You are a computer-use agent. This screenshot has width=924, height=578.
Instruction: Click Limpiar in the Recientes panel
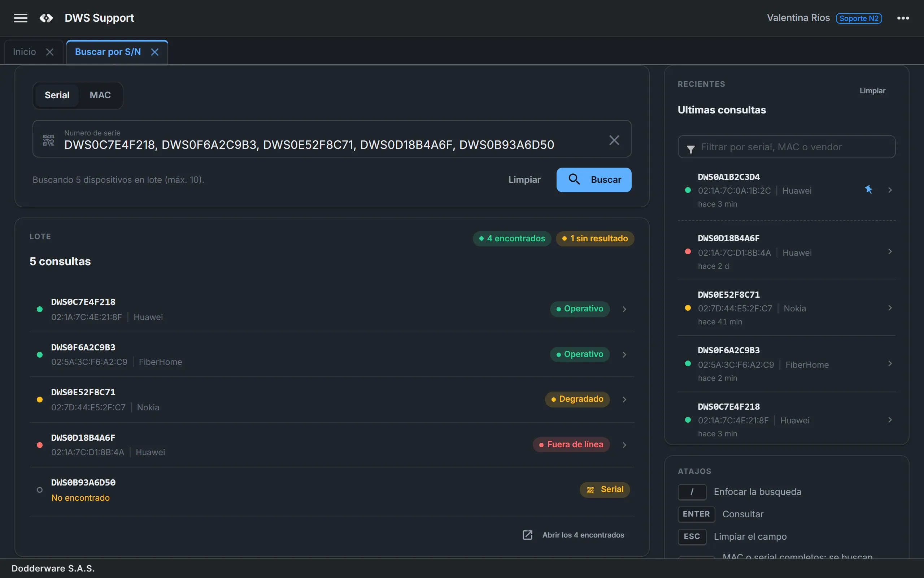click(x=872, y=91)
